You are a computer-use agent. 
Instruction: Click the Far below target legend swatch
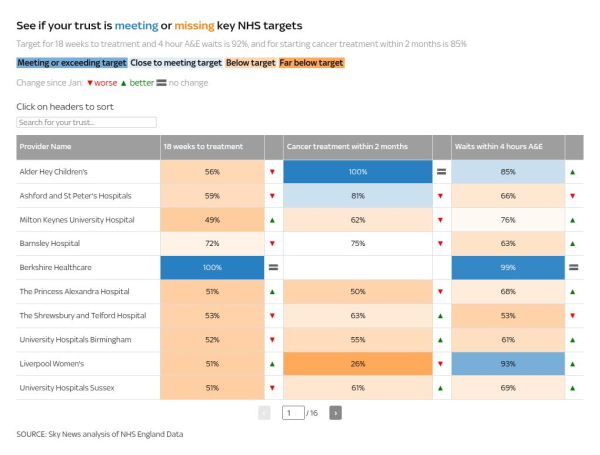(312, 63)
